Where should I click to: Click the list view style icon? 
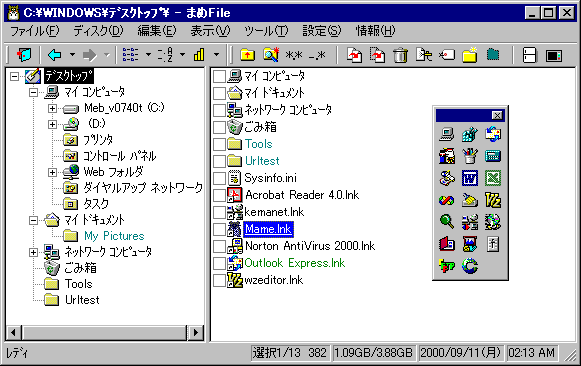[x=130, y=55]
